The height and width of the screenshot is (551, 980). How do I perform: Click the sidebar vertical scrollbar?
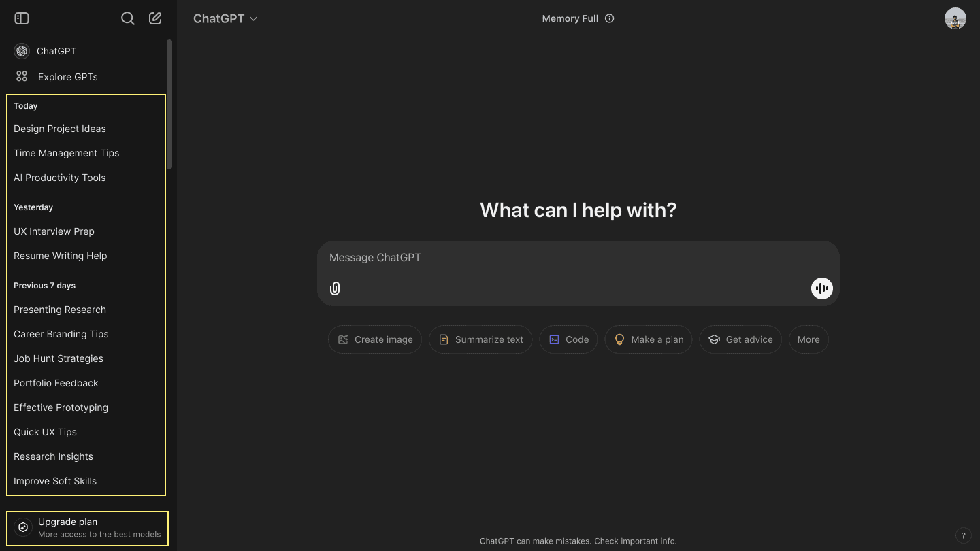click(x=169, y=104)
